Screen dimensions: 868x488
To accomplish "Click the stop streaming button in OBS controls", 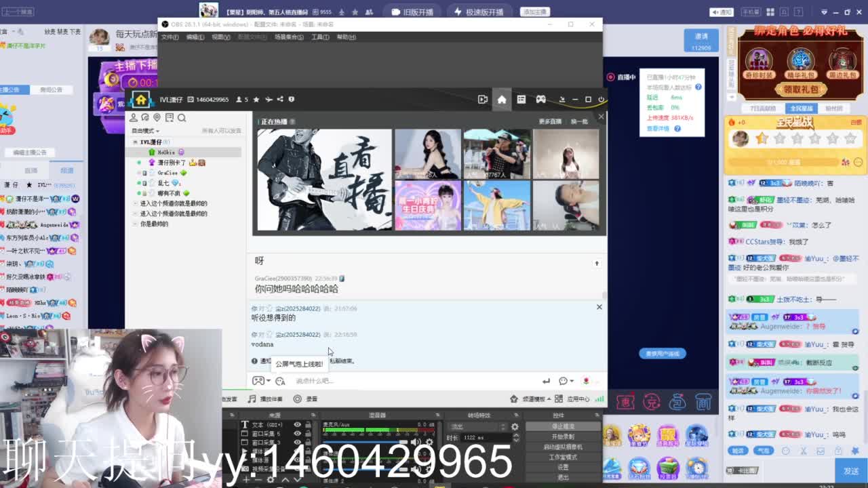I will point(563,426).
